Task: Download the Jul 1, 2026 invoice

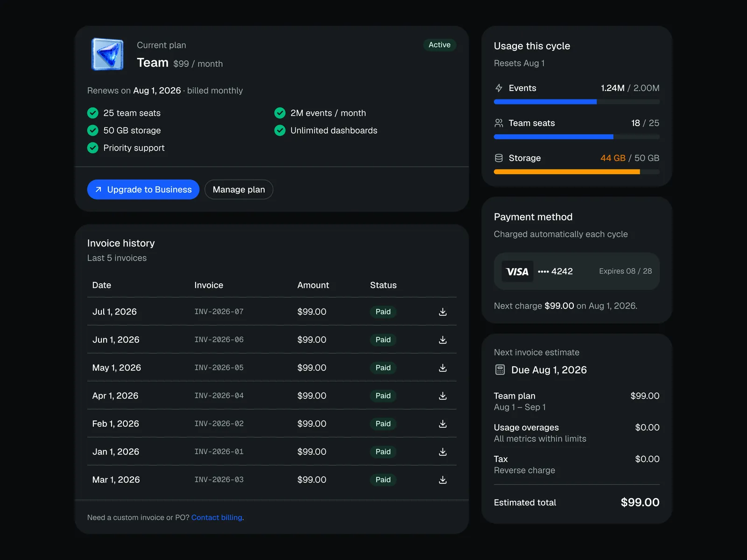Action: pos(443,312)
